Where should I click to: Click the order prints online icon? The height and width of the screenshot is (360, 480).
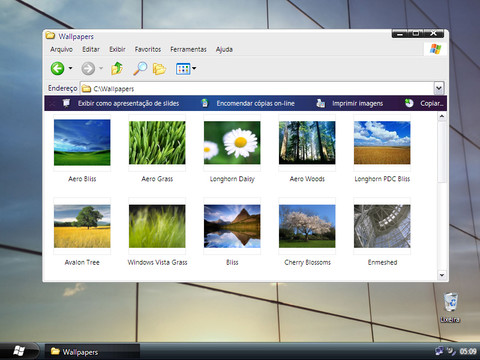coord(205,103)
